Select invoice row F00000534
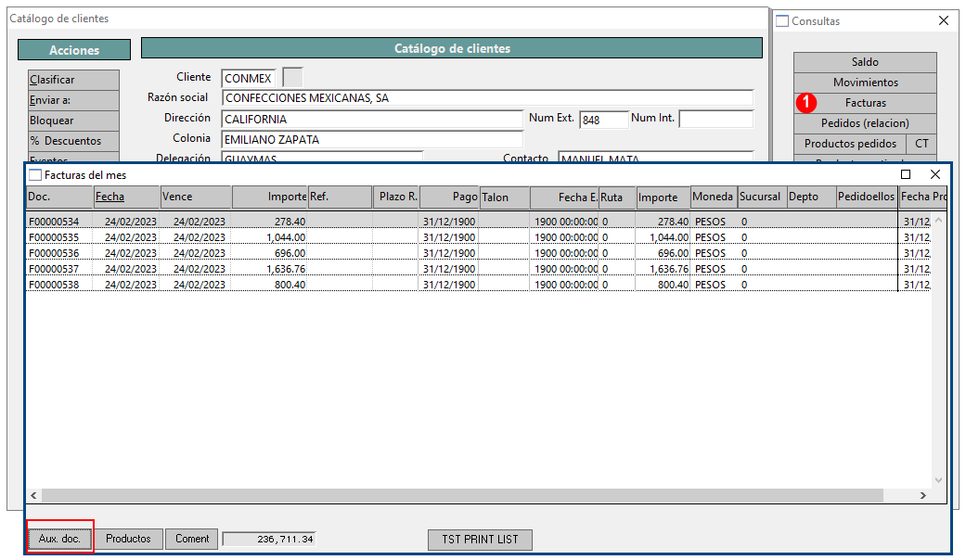 click(x=478, y=222)
